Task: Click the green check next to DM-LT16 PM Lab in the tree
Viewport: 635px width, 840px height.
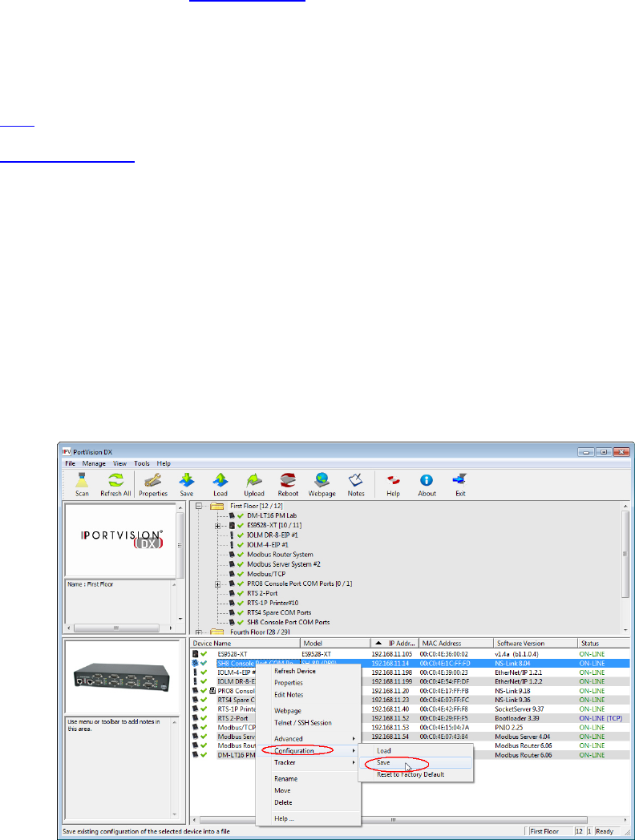Action: (x=241, y=515)
